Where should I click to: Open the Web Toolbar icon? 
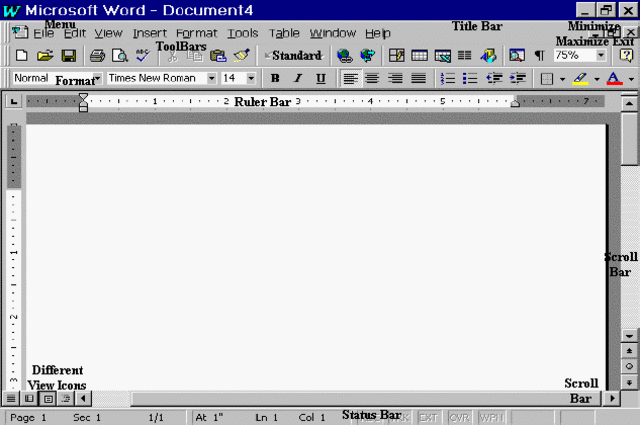point(368,55)
